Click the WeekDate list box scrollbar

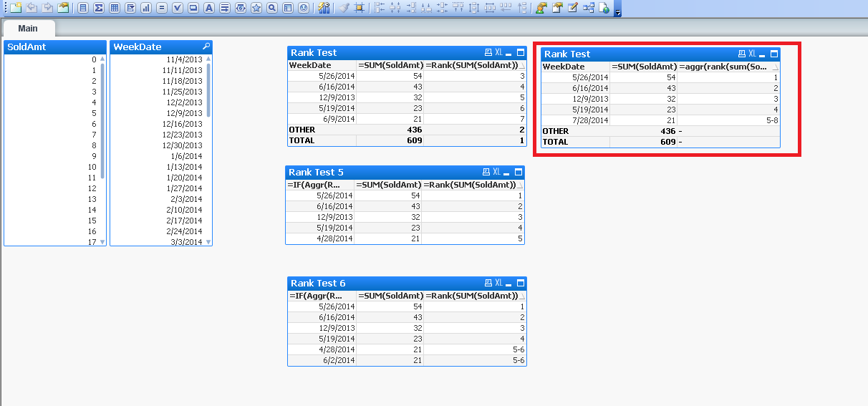pyautogui.click(x=208, y=90)
